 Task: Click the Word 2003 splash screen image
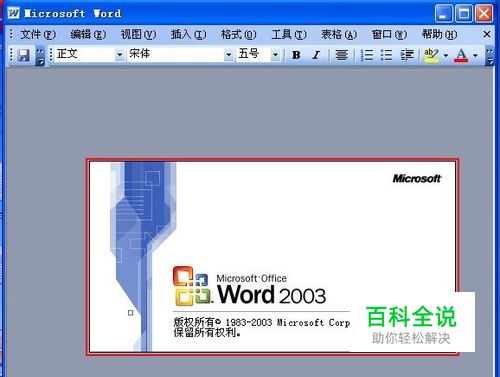click(272, 257)
